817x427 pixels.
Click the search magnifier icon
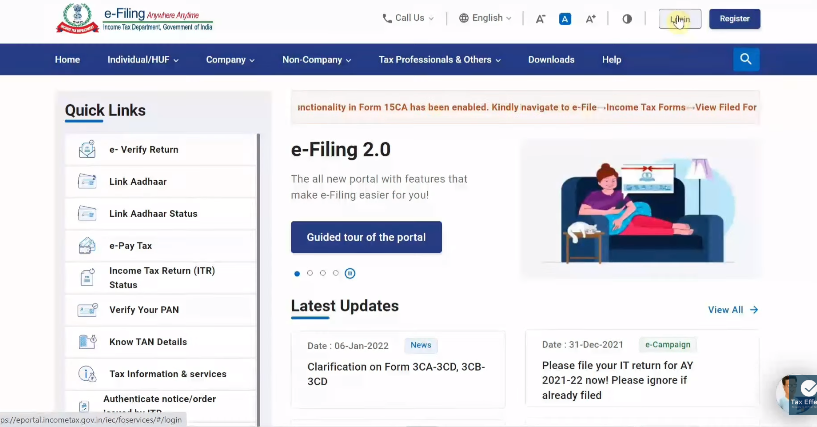[x=746, y=59]
